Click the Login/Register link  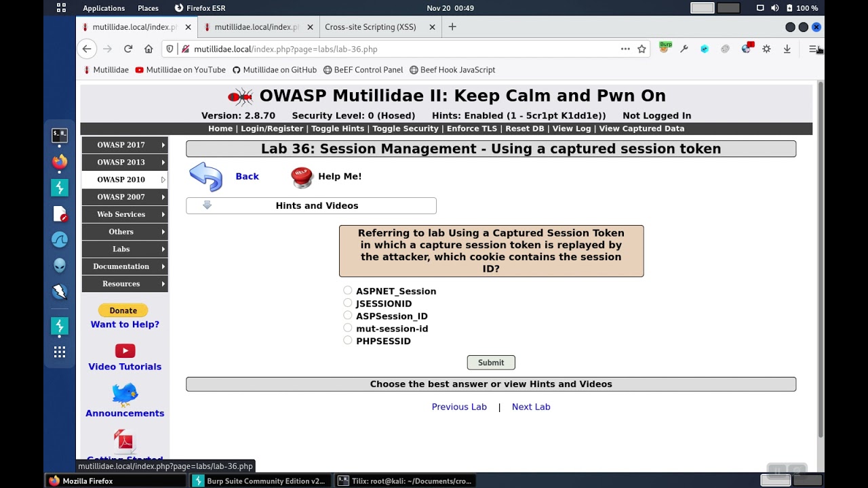pos(272,129)
